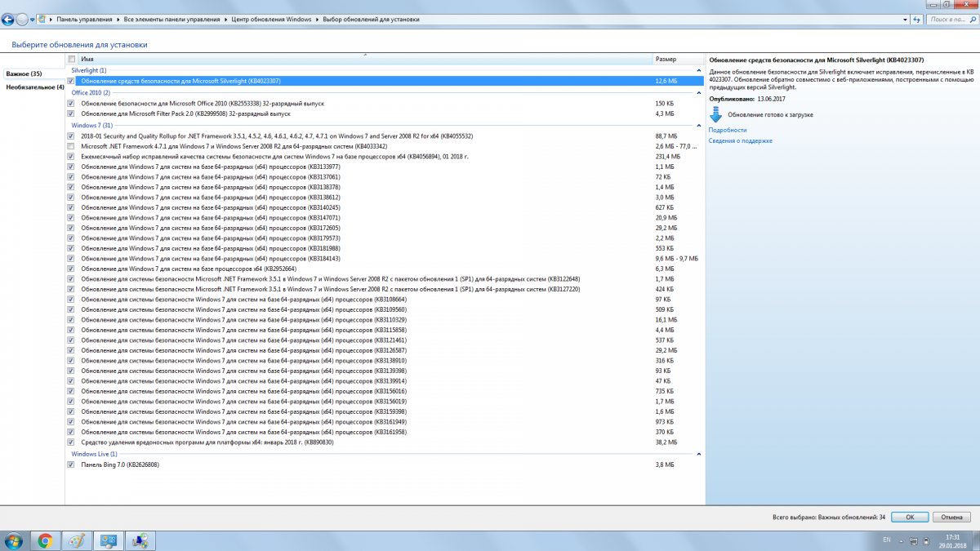Open the Сведения о поддержке link

point(741,141)
